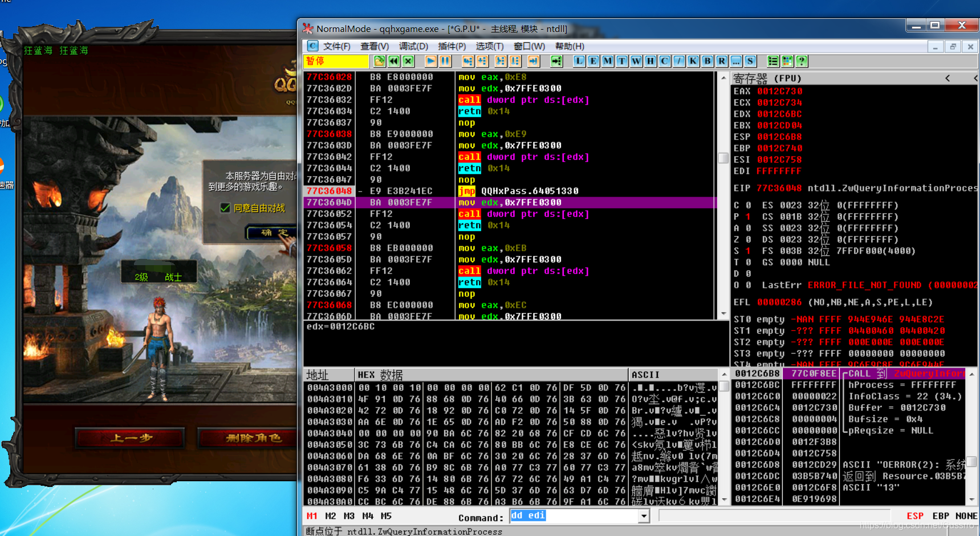Show Windows list with W icon

(636, 61)
